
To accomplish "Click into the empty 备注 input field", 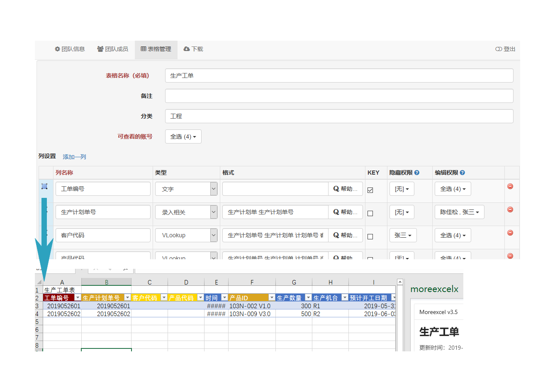I will click(339, 95).
